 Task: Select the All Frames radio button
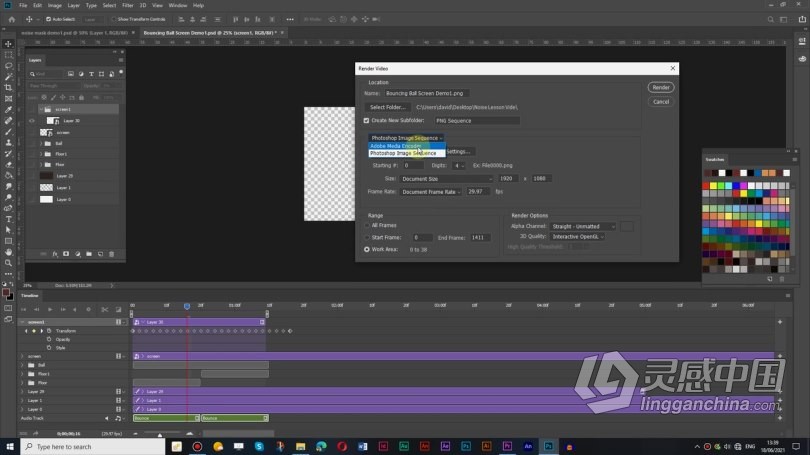pos(367,226)
